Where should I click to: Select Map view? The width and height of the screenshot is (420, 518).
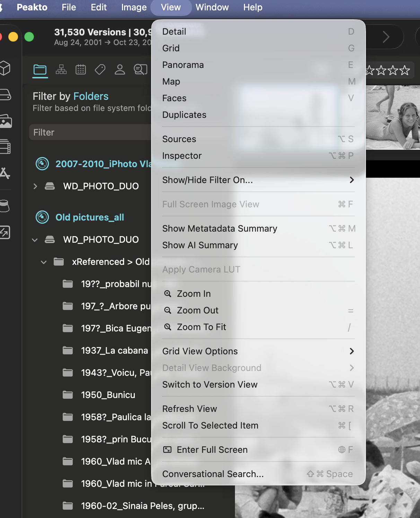(259, 81)
